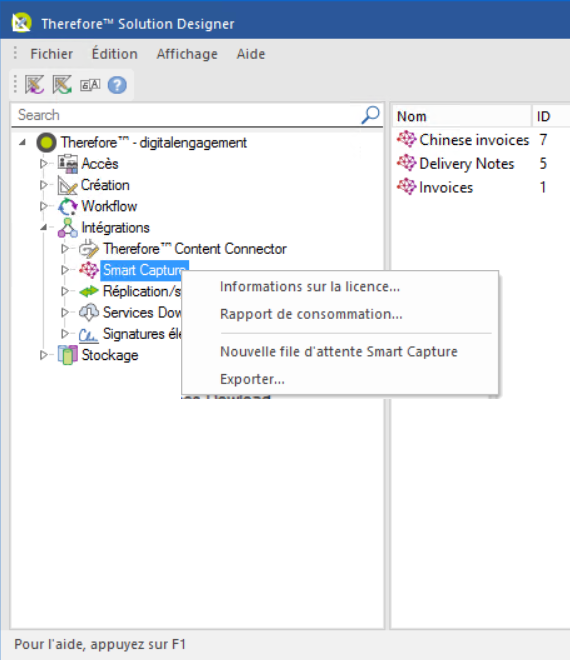Click the Création ruler icon
This screenshot has width=570, height=660.
pos(67,185)
